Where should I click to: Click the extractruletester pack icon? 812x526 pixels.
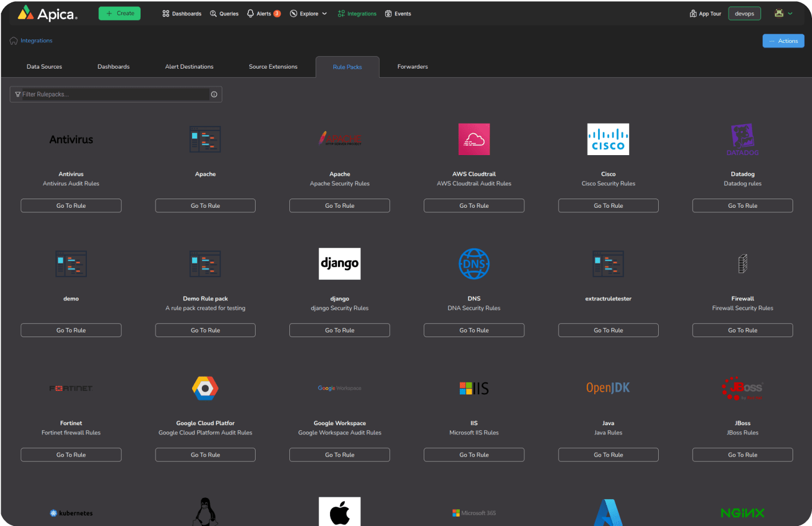(x=608, y=264)
